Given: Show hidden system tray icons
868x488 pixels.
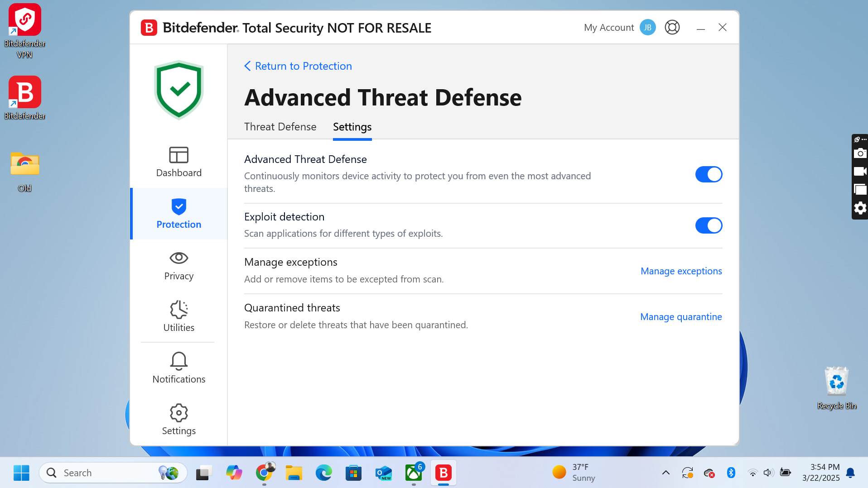Looking at the screenshot, I should point(666,473).
